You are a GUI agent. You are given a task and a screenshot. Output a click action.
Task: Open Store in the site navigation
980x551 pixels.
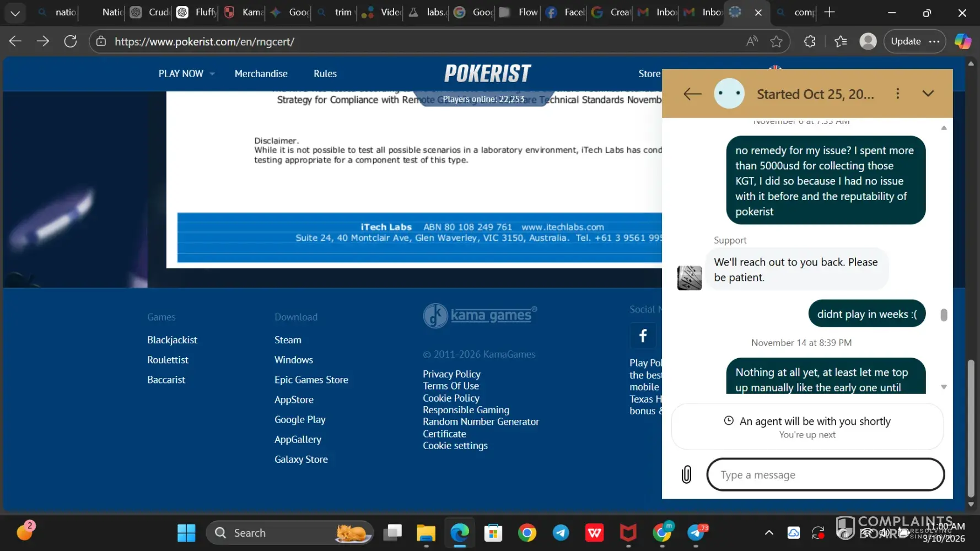tap(649, 74)
